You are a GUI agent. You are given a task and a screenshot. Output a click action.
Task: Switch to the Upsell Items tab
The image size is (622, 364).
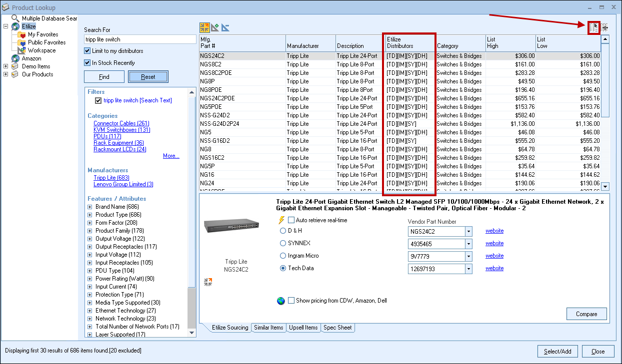[303, 328]
